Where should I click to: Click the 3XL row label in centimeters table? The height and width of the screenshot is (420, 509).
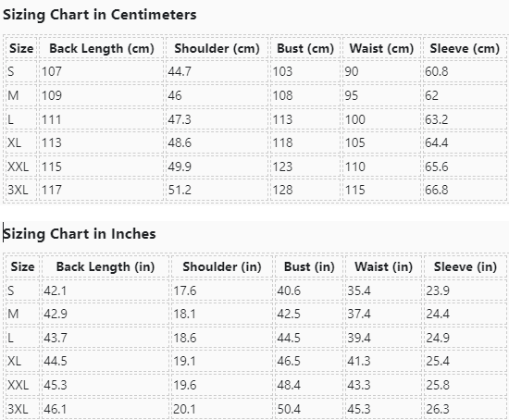pos(21,190)
